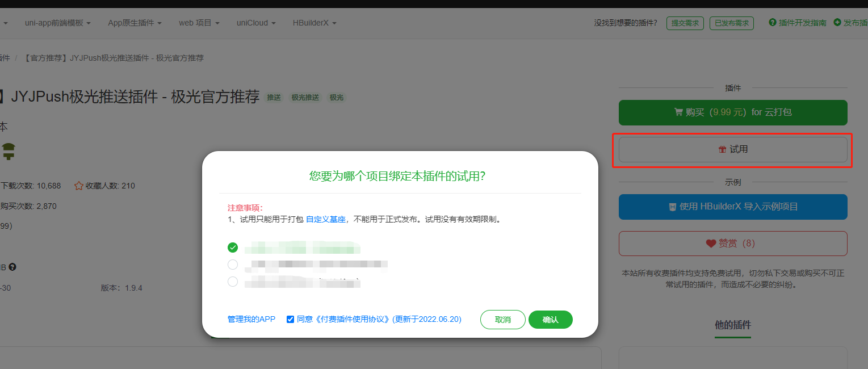Click the 提交需求 button
Screen dimensions: 868x369
[685, 23]
